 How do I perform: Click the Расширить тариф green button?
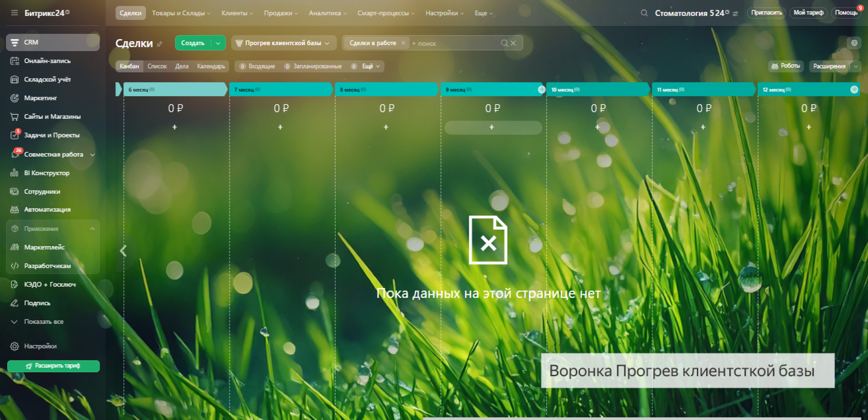coord(53,366)
